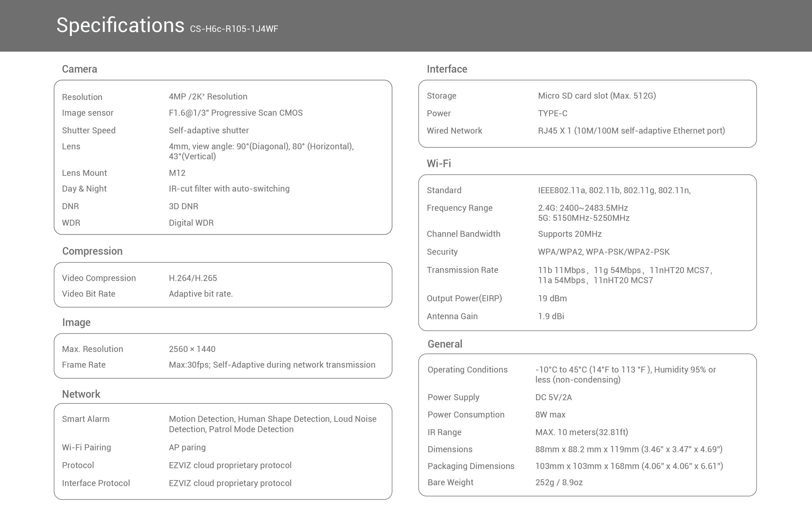
Task: Click the 'DC 5V/2A' power supply value
Action: point(554,397)
